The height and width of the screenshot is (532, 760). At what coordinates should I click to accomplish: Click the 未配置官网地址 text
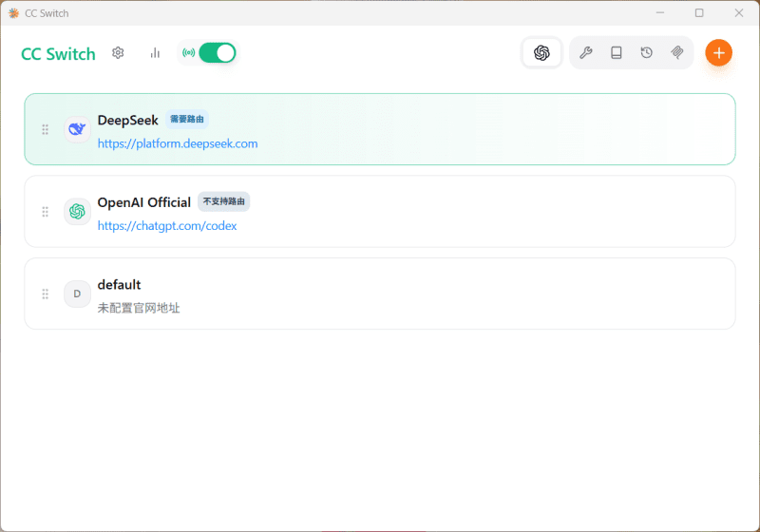(139, 308)
